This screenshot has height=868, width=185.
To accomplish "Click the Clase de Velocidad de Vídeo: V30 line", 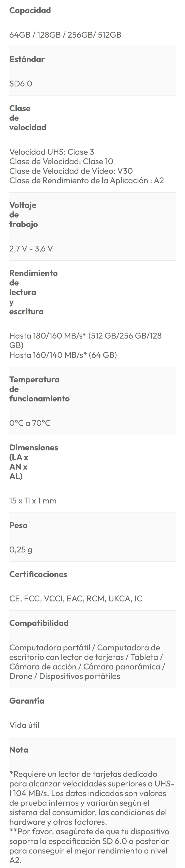I will pyautogui.click(x=71, y=171).
